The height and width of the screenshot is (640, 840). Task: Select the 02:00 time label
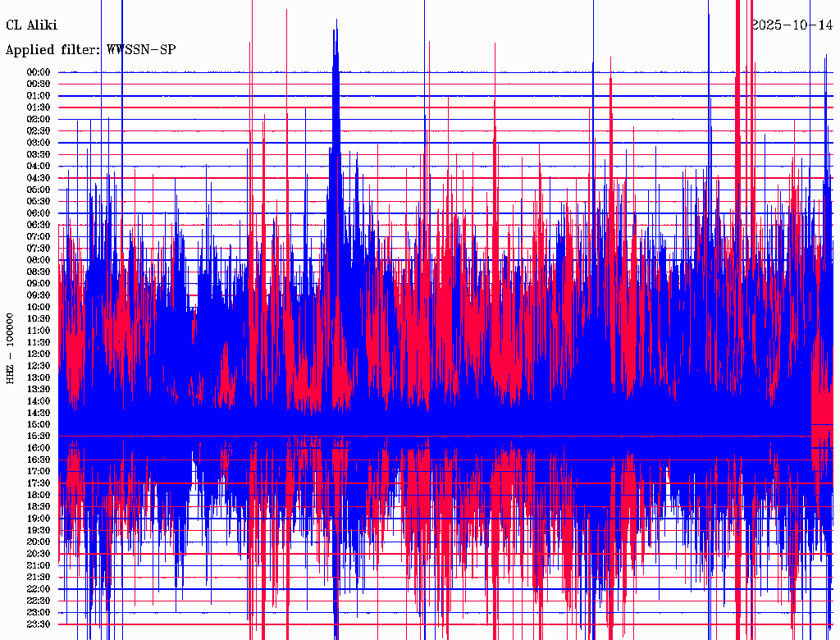pos(39,120)
